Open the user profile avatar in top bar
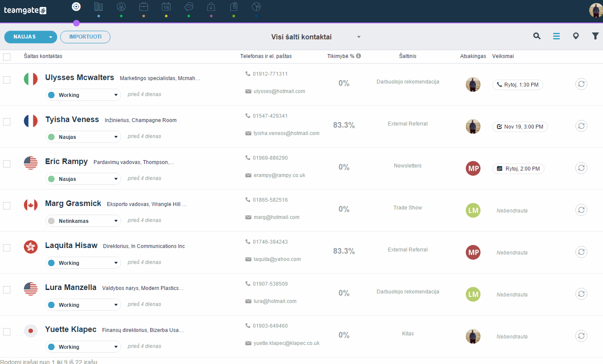Screen dimensions: 603x364 pyautogui.click(x=596, y=10)
